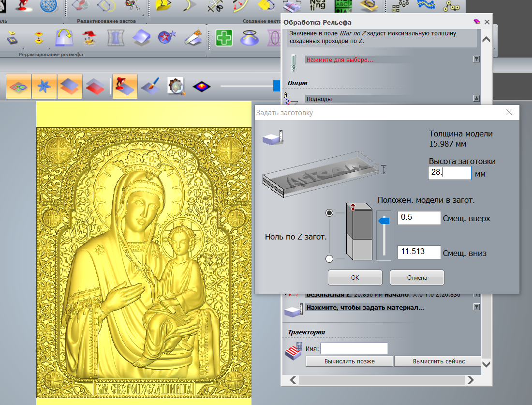Click the red cloth over wood relief icon
Image resolution: width=532 pixels, height=405 pixels.
[x=89, y=37]
